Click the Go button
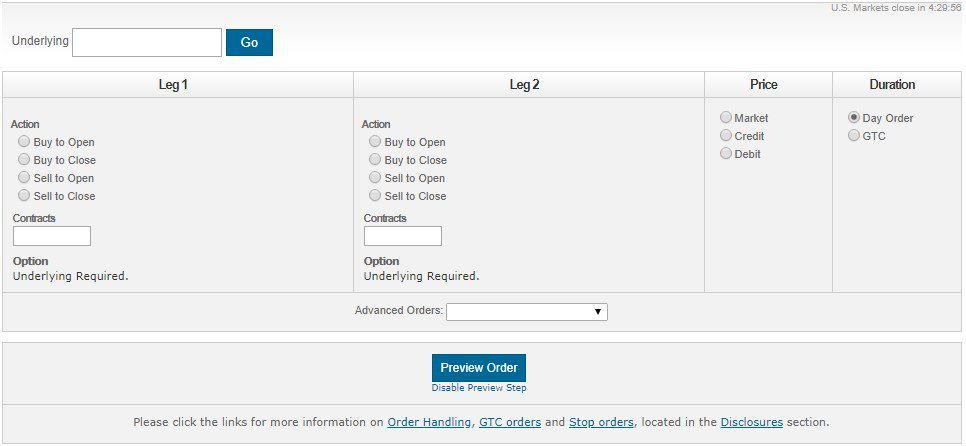 click(250, 43)
